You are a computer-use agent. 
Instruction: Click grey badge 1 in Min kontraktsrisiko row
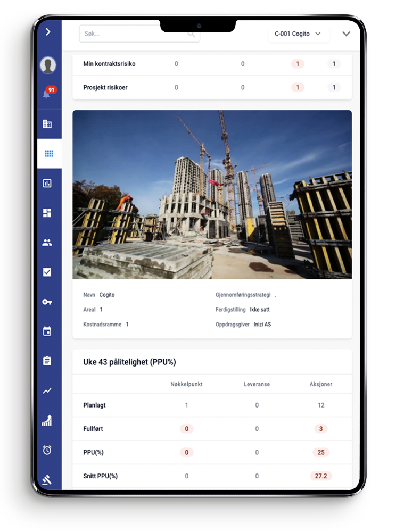click(334, 64)
